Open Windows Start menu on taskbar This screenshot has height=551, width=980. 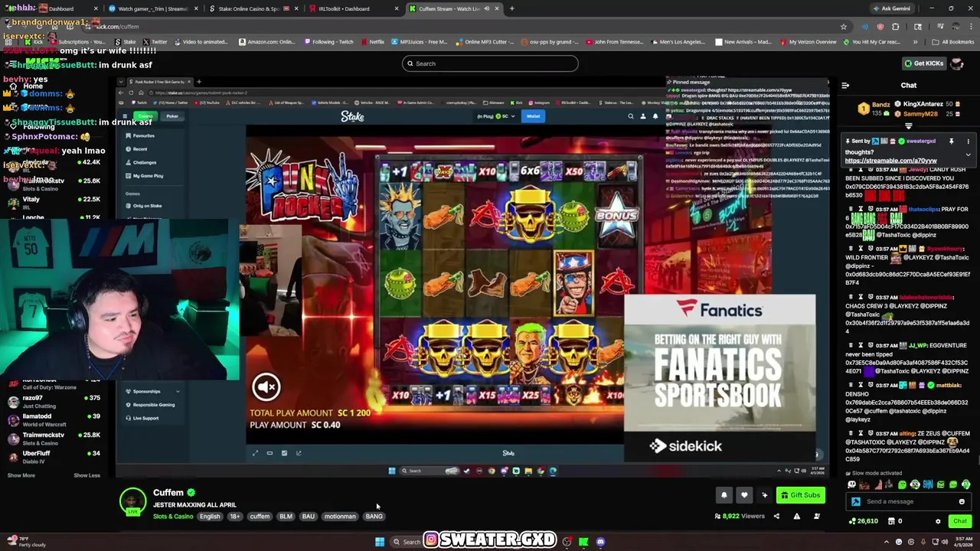click(379, 542)
